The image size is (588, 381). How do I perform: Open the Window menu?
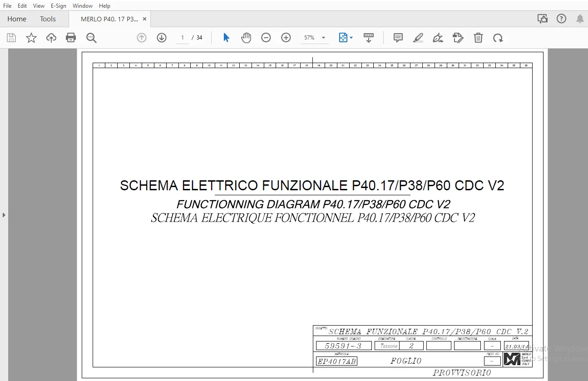click(x=83, y=6)
